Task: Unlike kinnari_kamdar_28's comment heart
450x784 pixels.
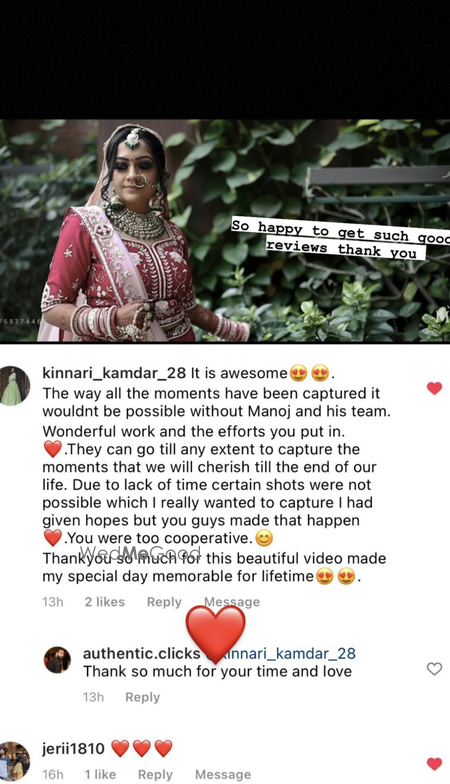Action: [434, 388]
